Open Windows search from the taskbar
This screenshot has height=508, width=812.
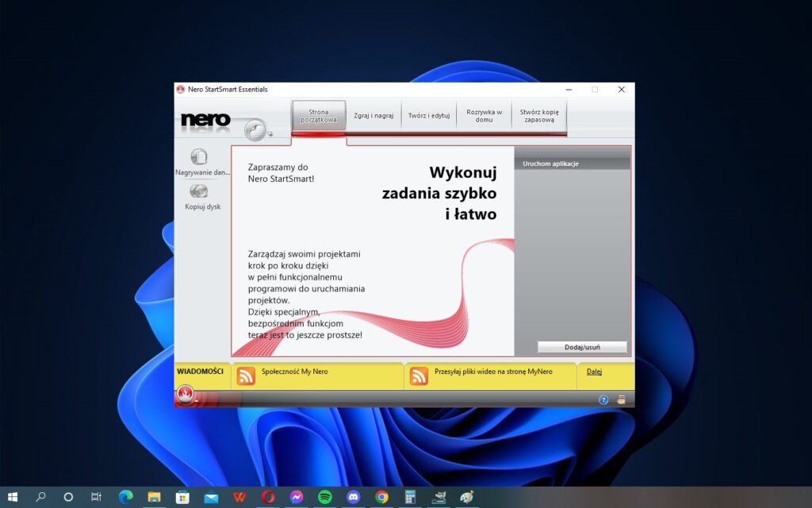tap(40, 497)
